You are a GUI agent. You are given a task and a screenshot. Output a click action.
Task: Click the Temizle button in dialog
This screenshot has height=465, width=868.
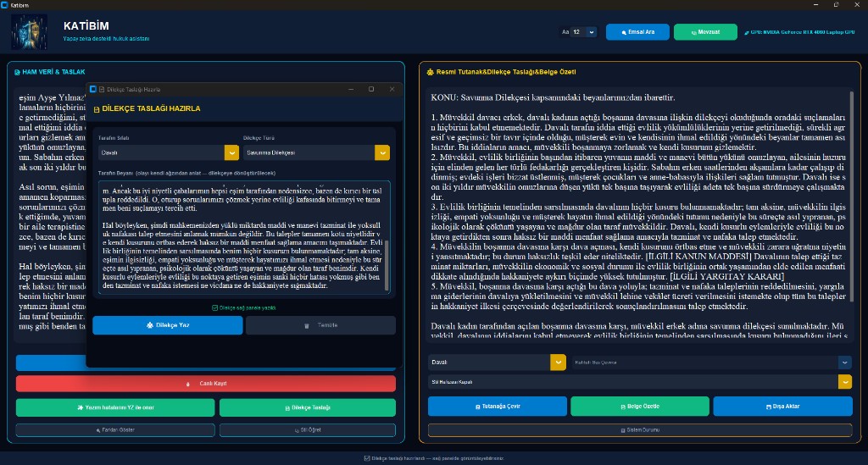(320, 325)
